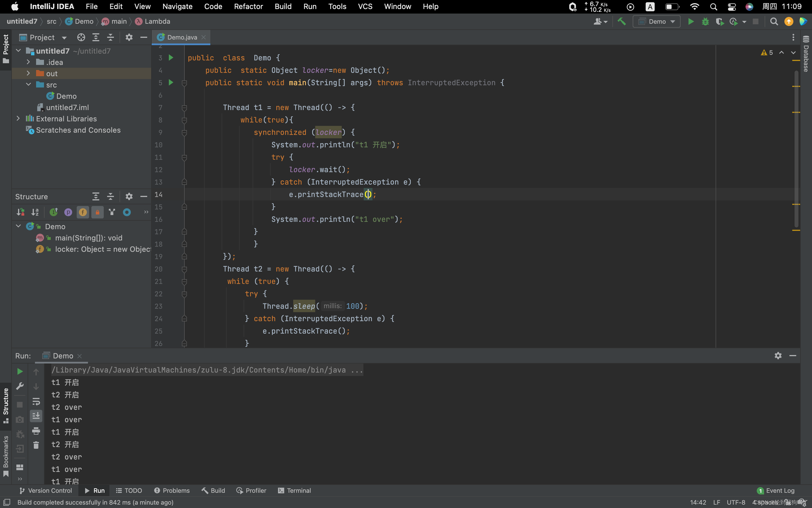The height and width of the screenshot is (508, 812).
Task: Open Structure panel settings gear
Action: (129, 196)
